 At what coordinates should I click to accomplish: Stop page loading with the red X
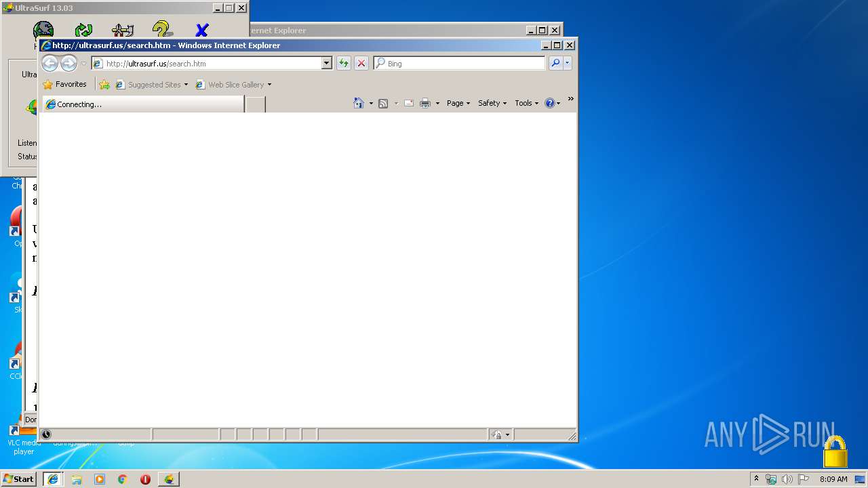coord(361,63)
